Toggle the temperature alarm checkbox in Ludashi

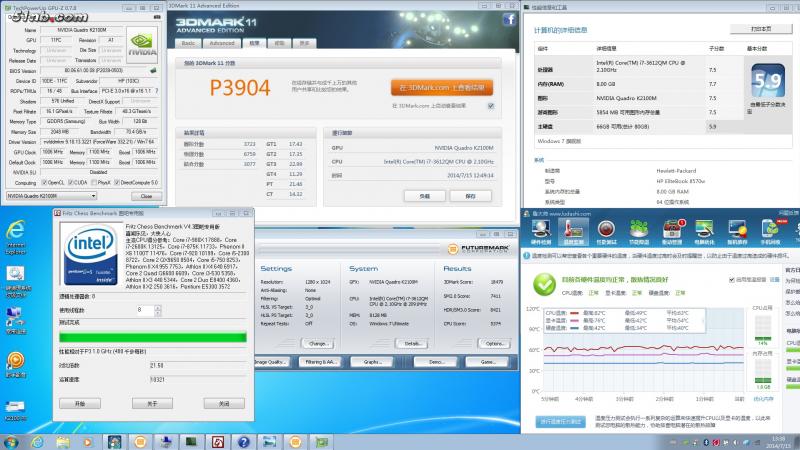point(732,280)
